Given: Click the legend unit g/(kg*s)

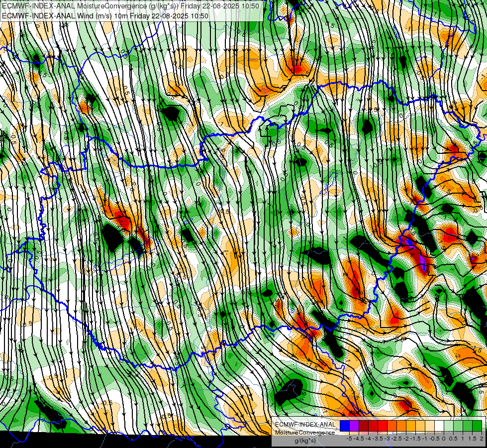Looking at the screenshot, I should (x=305, y=441).
